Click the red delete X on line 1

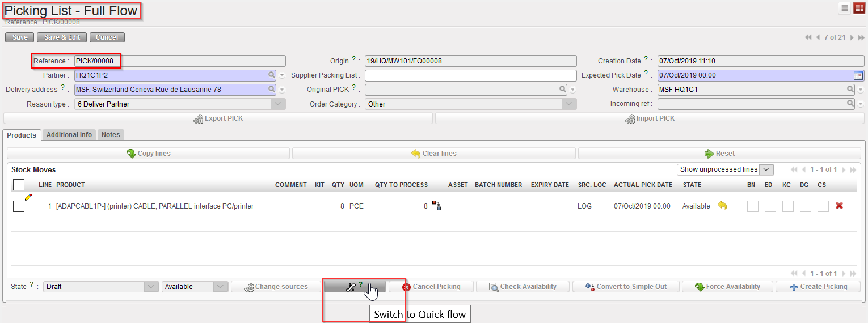pos(839,206)
